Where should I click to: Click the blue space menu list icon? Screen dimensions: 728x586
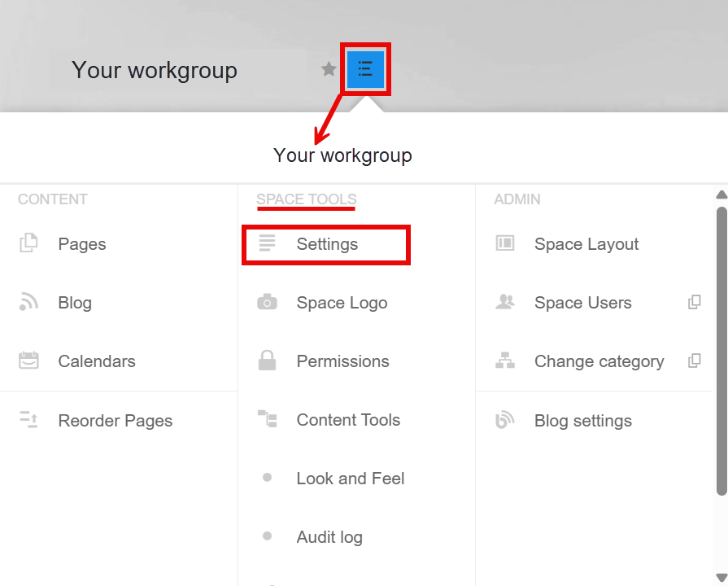tap(365, 69)
